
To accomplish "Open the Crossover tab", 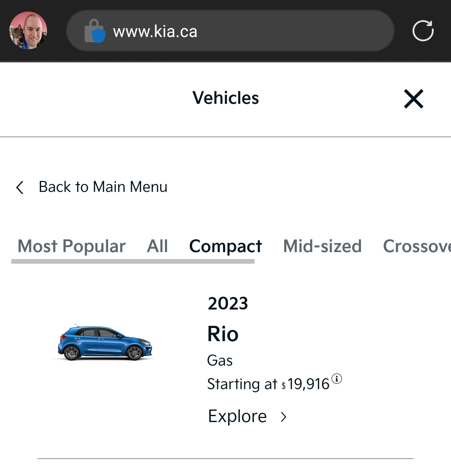I will pos(417,246).
